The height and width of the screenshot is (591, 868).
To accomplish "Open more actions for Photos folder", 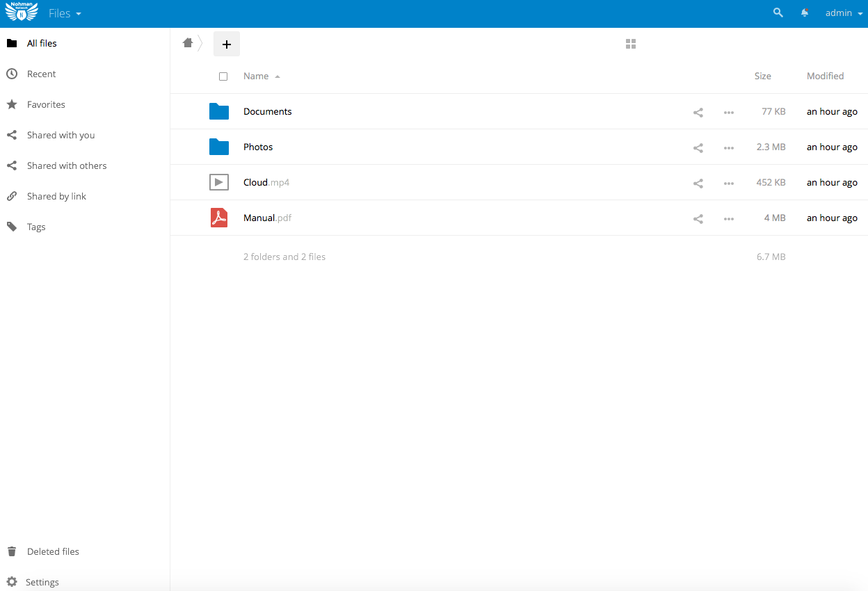I will (x=728, y=147).
